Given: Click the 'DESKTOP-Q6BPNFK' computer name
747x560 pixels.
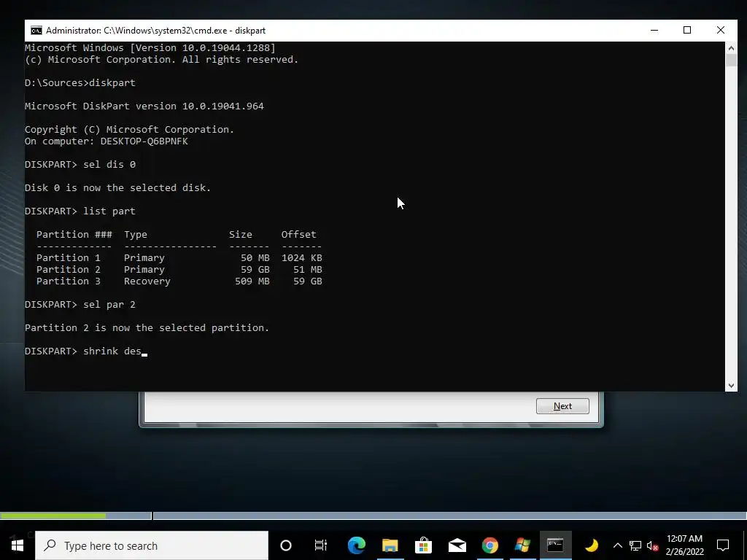Looking at the screenshot, I should click(144, 141).
